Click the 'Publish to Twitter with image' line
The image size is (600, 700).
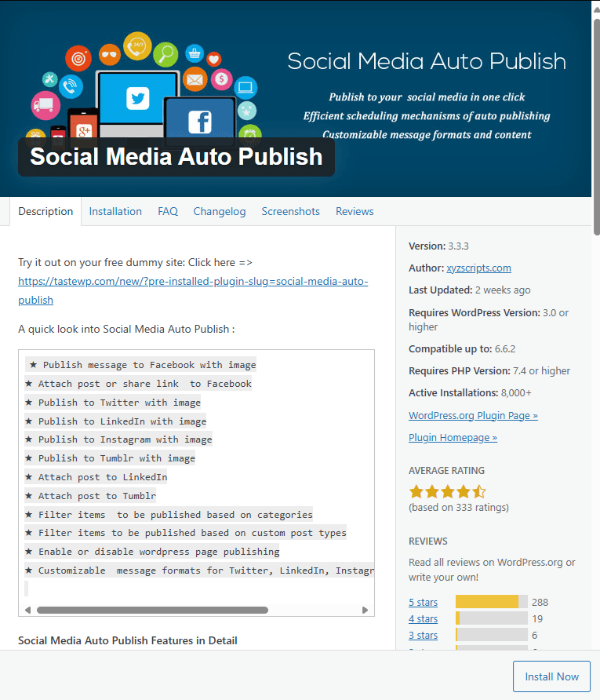coord(113,403)
